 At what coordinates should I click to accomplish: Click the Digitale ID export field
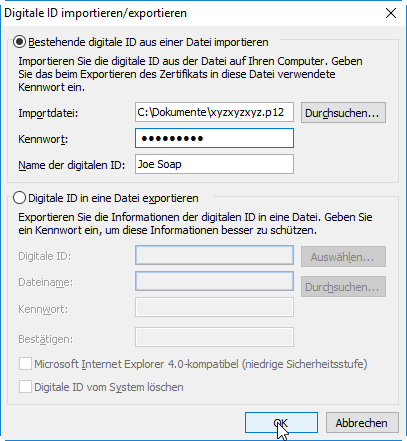pyautogui.click(x=214, y=255)
